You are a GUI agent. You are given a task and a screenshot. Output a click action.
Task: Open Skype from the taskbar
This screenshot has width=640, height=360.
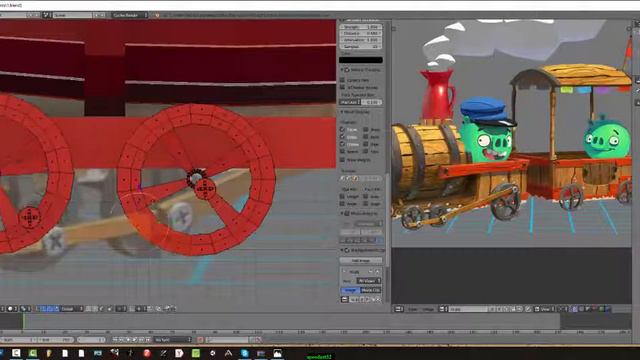click(245, 353)
